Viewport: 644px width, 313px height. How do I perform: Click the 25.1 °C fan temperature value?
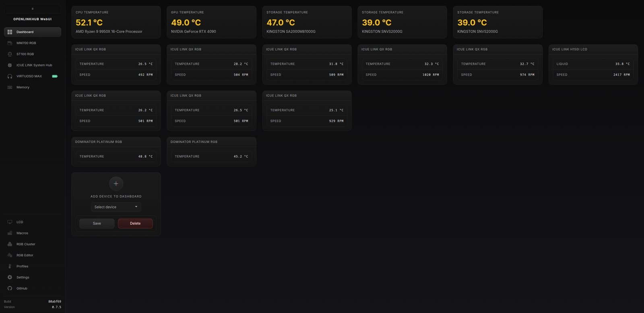coord(336,110)
